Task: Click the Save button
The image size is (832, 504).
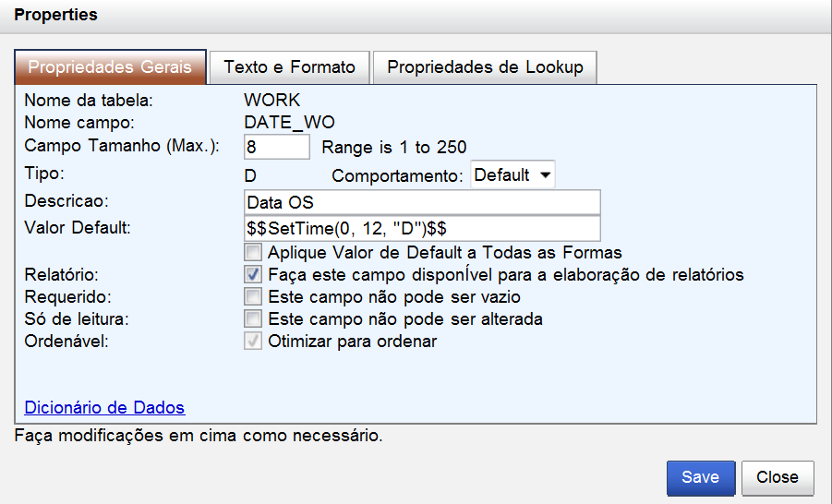Action: 700,477
